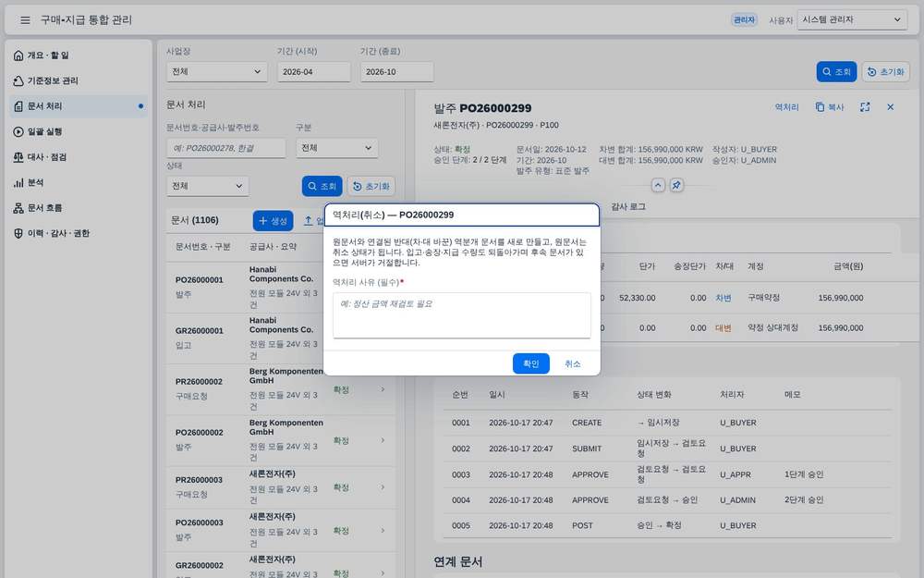
Task: Open the 사업장 전체 dropdown
Action: (x=216, y=72)
